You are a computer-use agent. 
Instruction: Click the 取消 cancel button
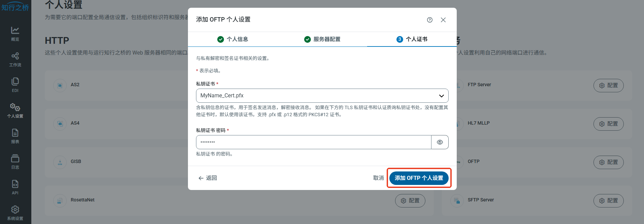[378, 178]
